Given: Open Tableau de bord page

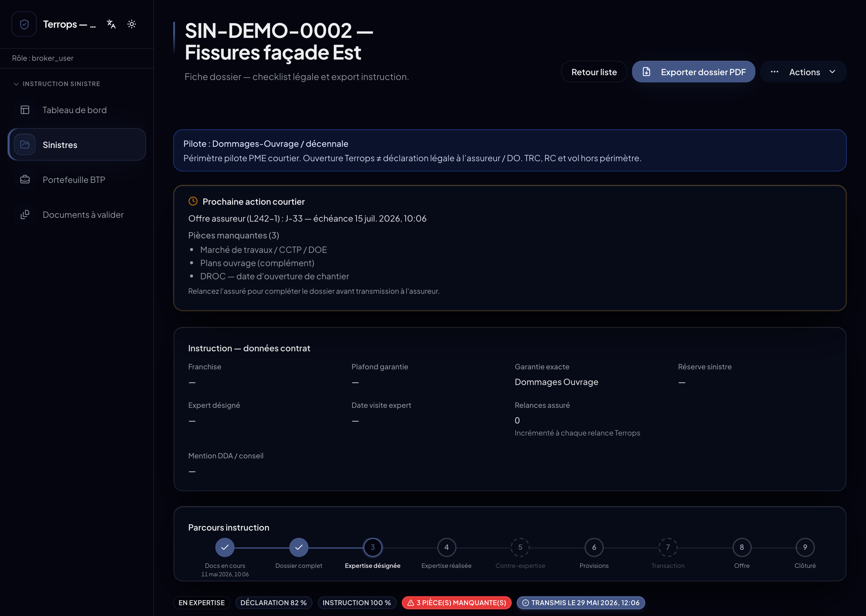Looking at the screenshot, I should pyautogui.click(x=77, y=110).
